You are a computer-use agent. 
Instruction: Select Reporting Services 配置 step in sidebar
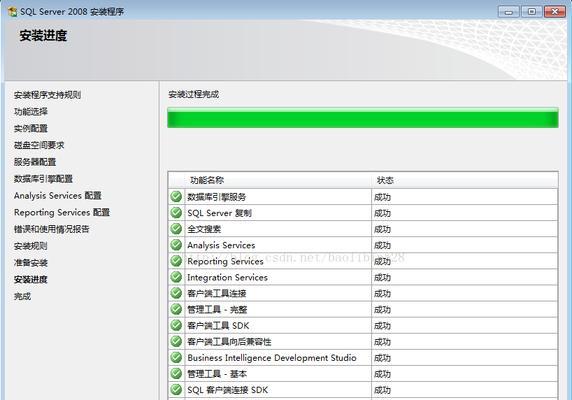click(x=62, y=212)
